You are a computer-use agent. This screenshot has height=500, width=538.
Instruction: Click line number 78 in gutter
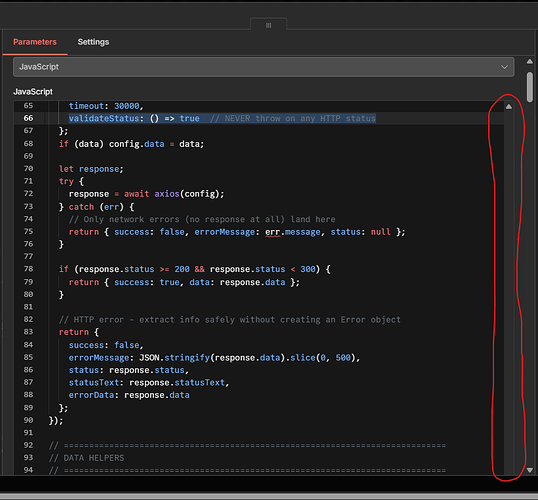[28, 269]
